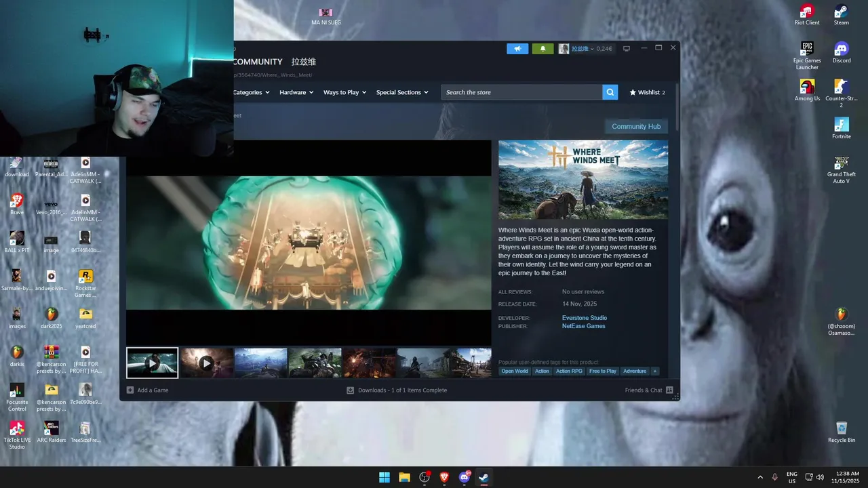Click Steam Big Picture mode monitor icon

pyautogui.click(x=627, y=49)
